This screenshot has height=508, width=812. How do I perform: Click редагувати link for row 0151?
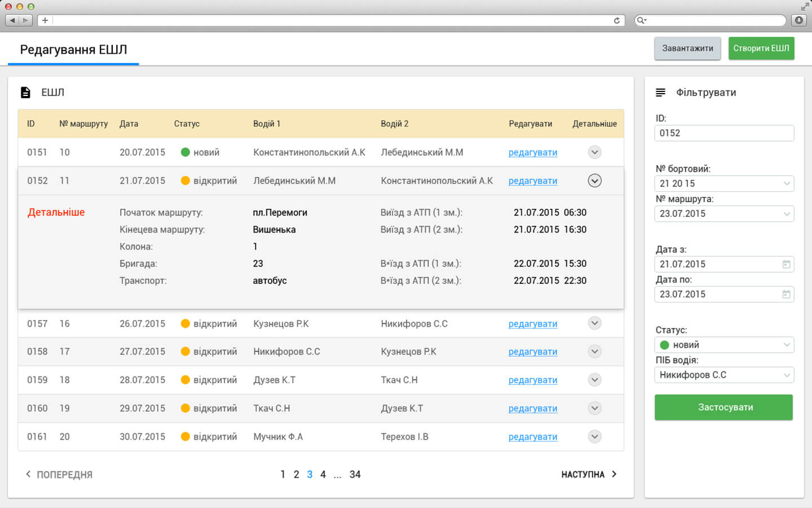[533, 152]
